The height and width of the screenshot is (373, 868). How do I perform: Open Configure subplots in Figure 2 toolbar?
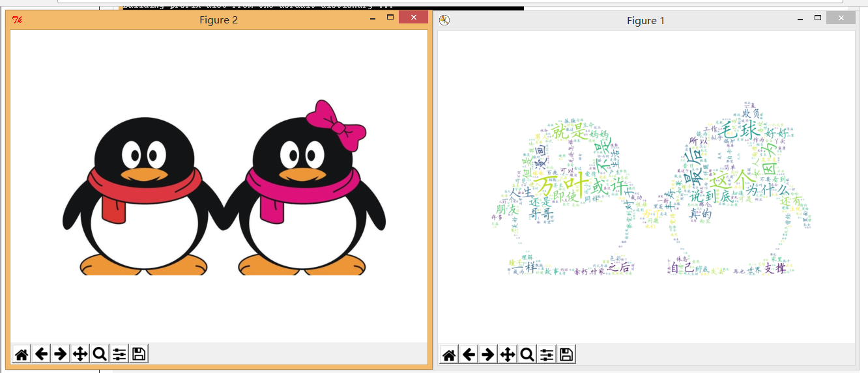119,354
